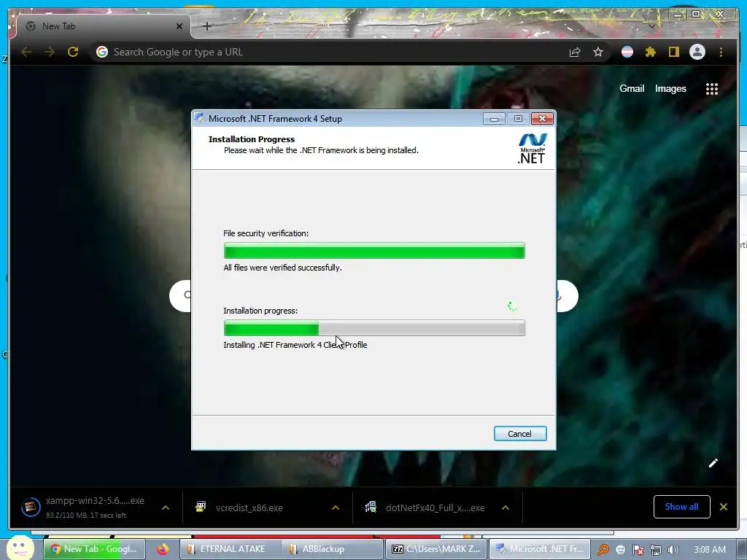Toggle the Chrome side panel icon
Viewport: 747px width, 560px height.
coord(673,52)
